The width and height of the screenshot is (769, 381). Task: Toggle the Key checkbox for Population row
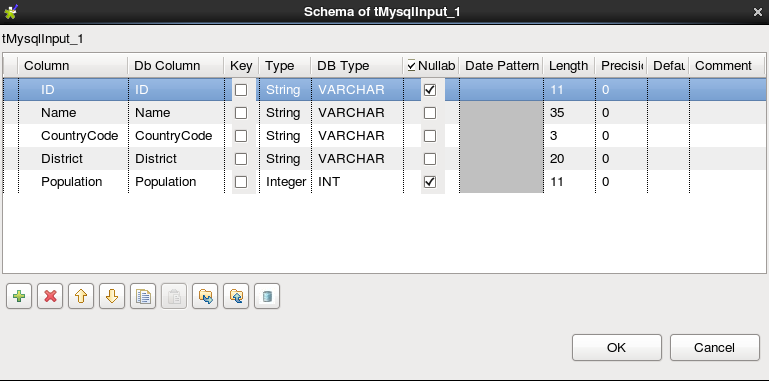click(241, 182)
